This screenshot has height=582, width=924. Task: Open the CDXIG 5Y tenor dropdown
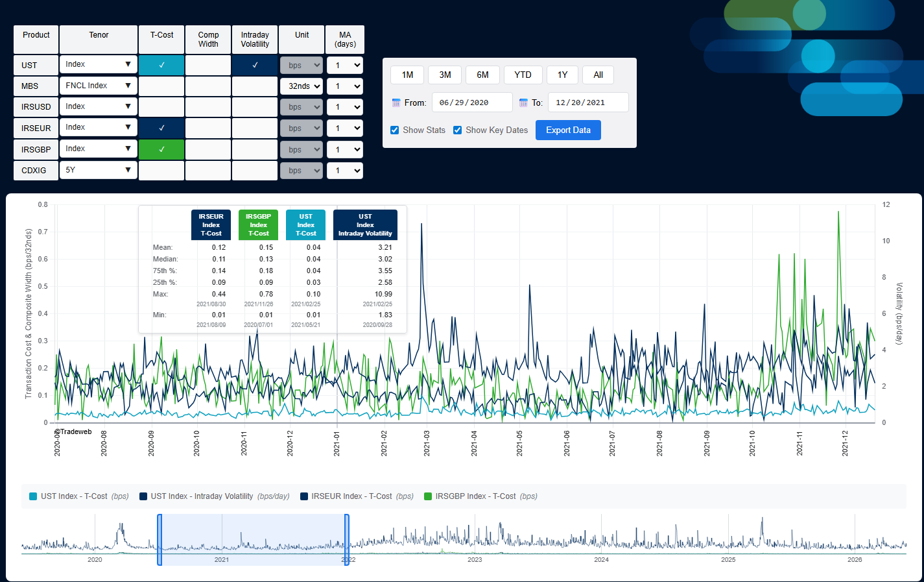click(99, 170)
